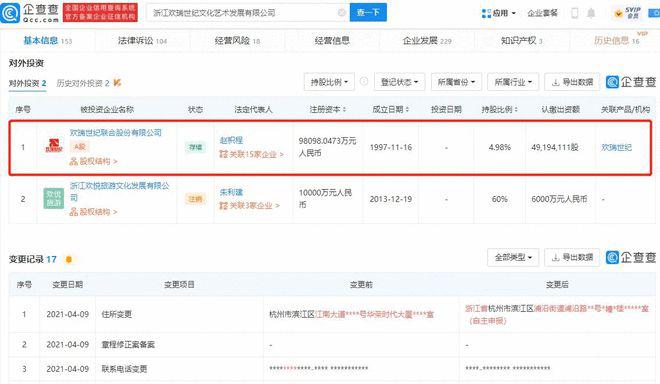
Task: Click the 60% shareholding cell
Action: point(500,199)
